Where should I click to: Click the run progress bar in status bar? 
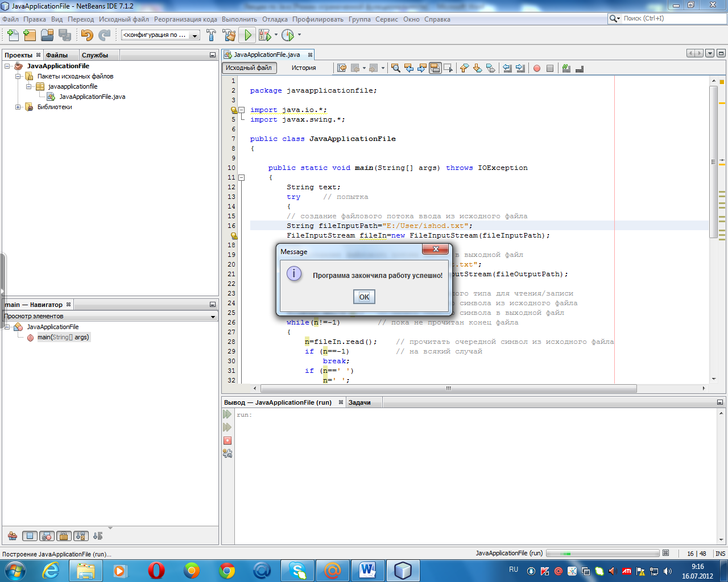[603, 553]
